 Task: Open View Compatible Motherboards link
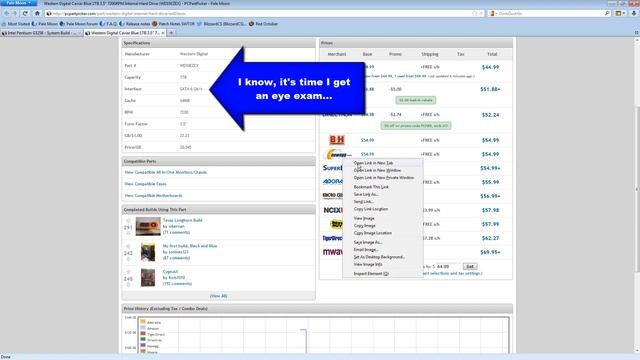point(153,196)
